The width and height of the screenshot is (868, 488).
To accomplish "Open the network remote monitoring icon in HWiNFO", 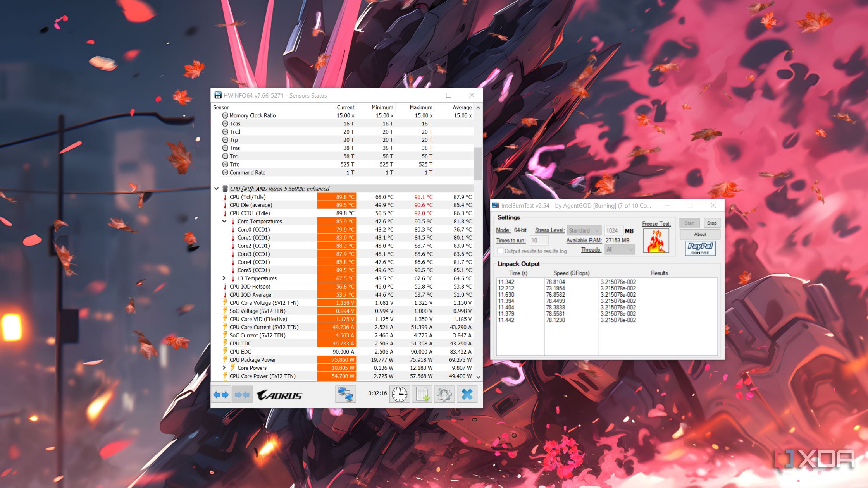I will 345,395.
